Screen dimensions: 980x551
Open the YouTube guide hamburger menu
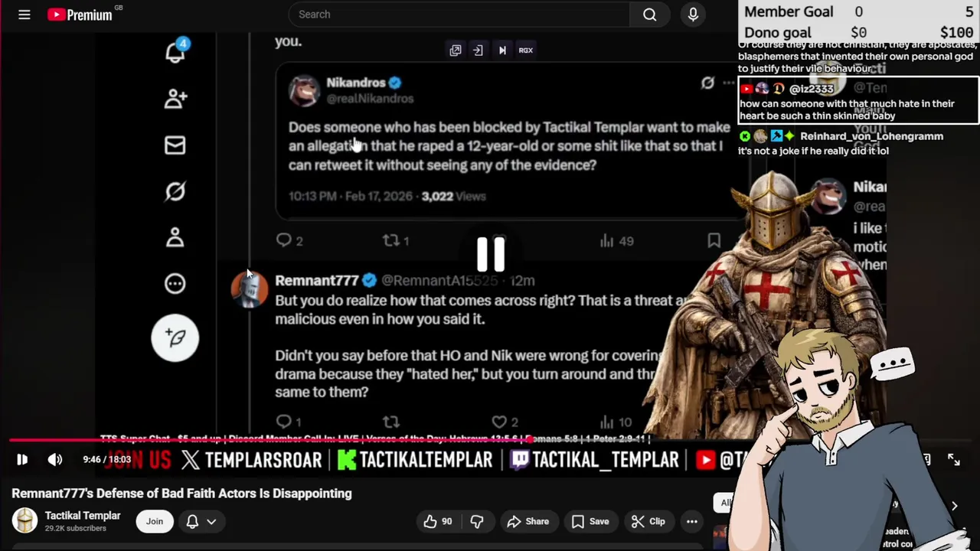[x=24, y=15]
